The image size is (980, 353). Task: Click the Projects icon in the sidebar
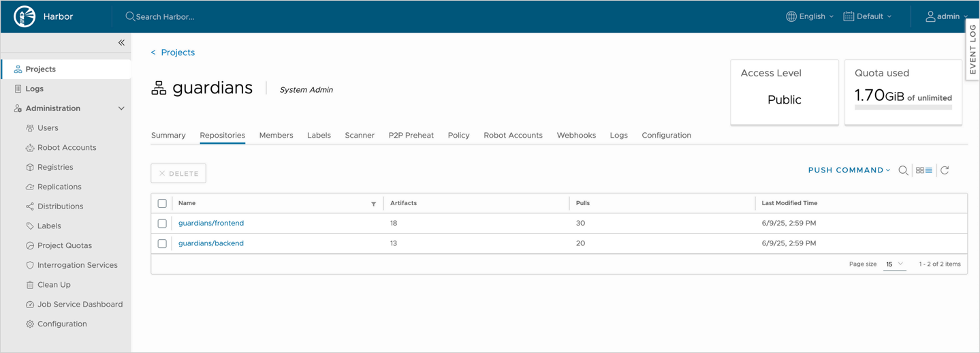18,70
